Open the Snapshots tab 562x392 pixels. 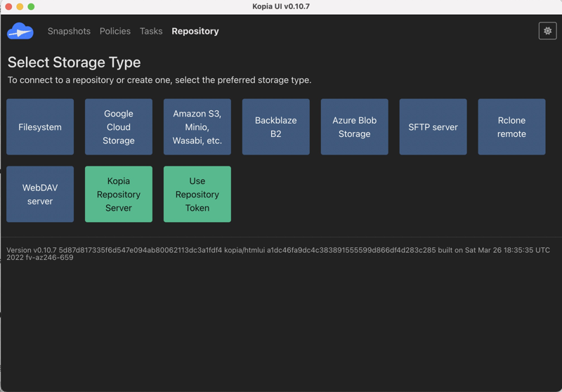tap(69, 31)
